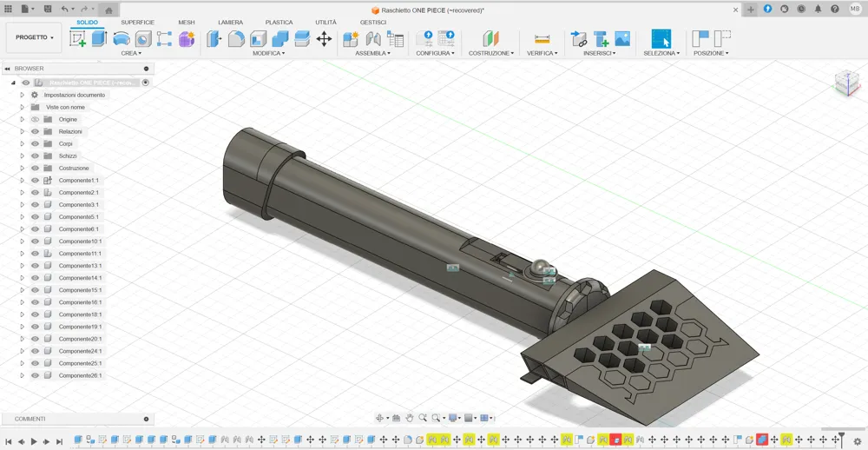Viewport: 868px width, 450px height.
Task: Open the VERIFICA dropdown menu
Action: tap(542, 53)
